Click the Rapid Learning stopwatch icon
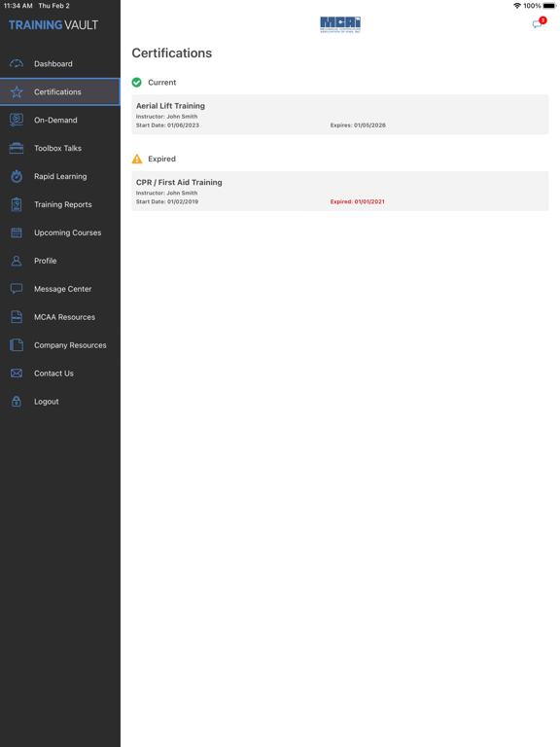This screenshot has height=747, width=560. [17, 176]
